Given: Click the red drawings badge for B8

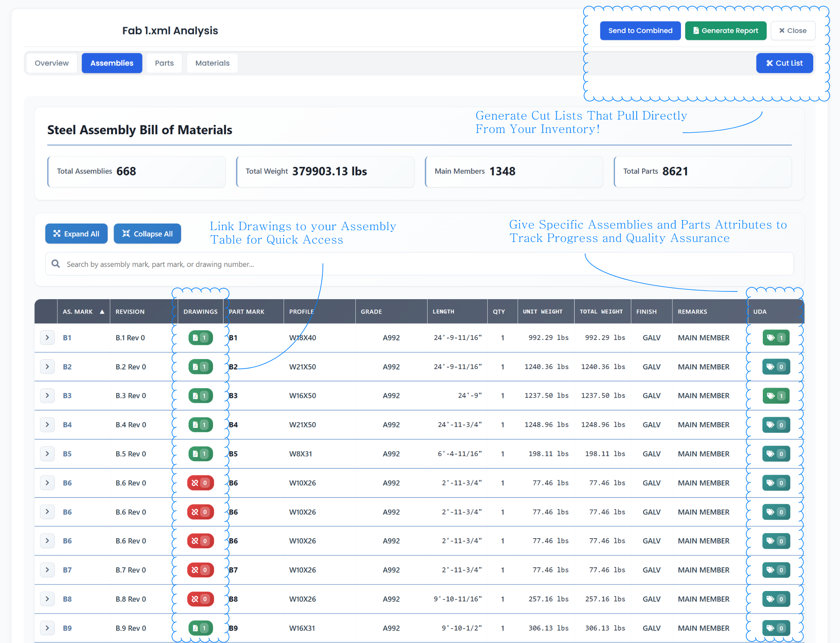Looking at the screenshot, I should coord(200,599).
